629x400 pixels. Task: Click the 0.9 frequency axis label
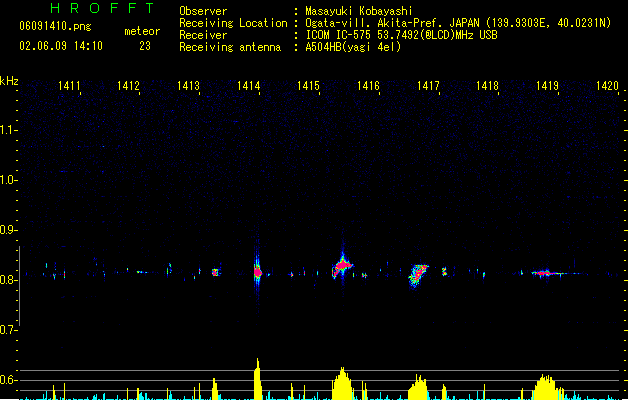[x=8, y=230]
